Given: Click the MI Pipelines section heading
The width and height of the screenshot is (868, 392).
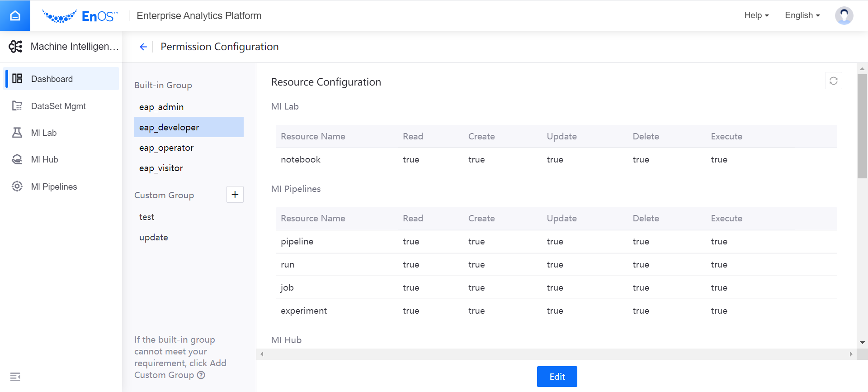Looking at the screenshot, I should pos(296,189).
